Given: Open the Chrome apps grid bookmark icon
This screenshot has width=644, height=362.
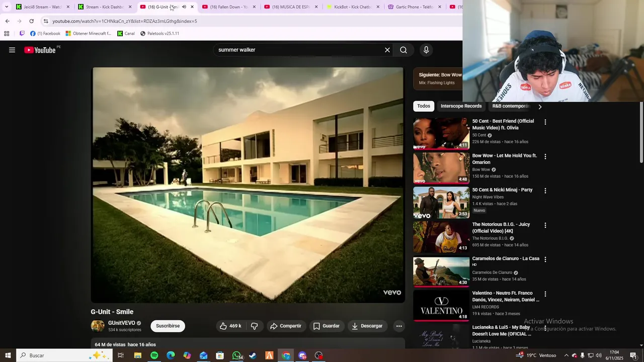Looking at the screenshot, I should click(x=7, y=34).
